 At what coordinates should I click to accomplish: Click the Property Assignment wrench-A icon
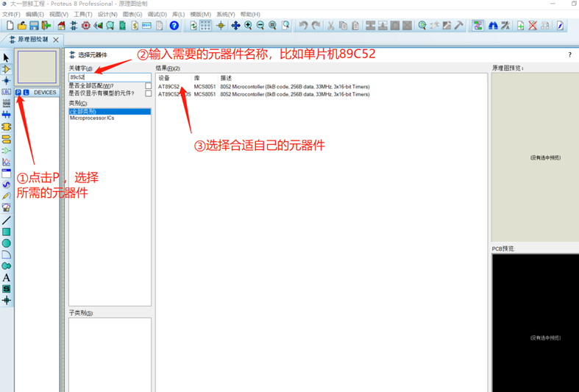(505, 26)
